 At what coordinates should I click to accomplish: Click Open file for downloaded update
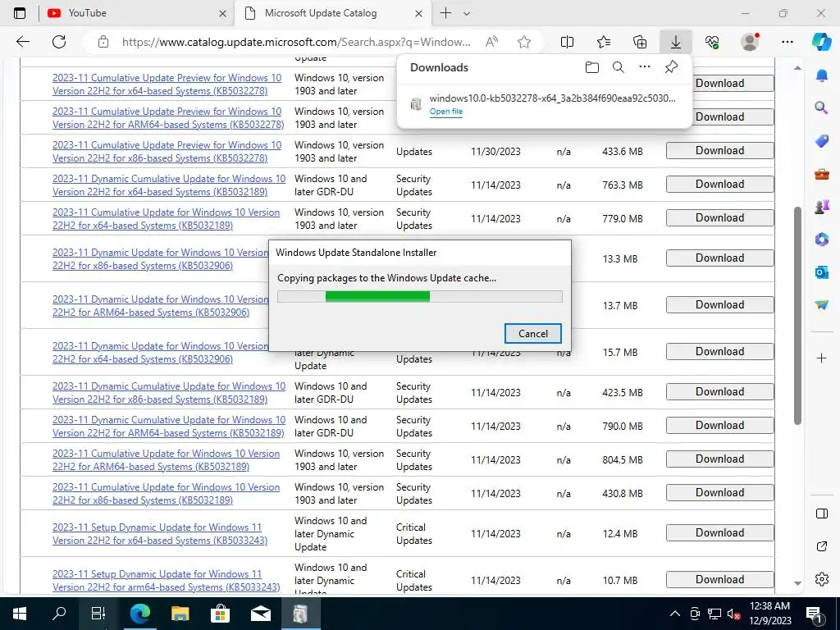coord(445,112)
